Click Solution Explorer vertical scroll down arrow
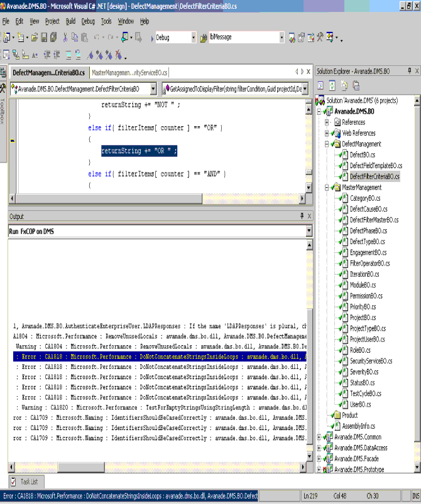Viewport: 421px width, 504px height. 417,467
